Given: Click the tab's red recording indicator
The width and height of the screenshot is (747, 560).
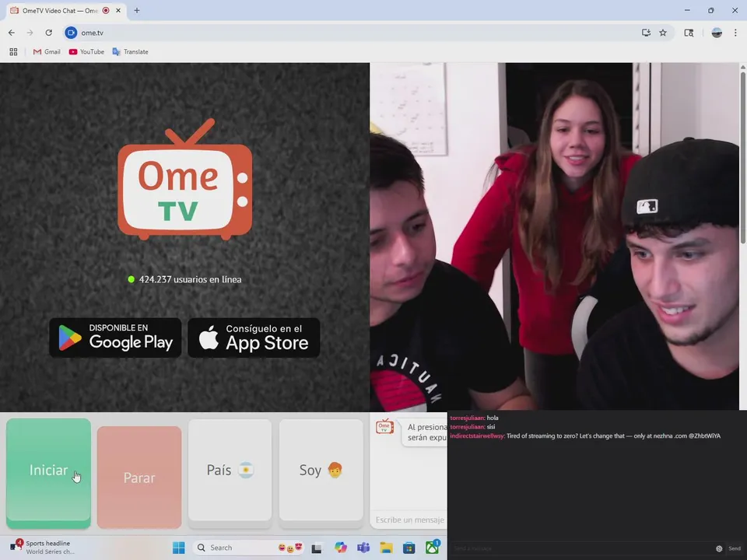Looking at the screenshot, I should pyautogui.click(x=106, y=10).
